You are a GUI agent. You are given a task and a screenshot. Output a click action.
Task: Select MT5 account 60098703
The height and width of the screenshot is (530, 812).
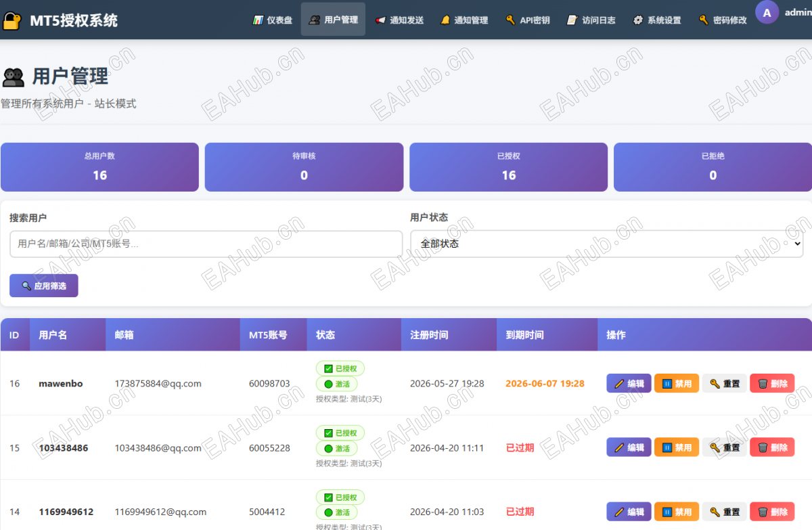[269, 383]
